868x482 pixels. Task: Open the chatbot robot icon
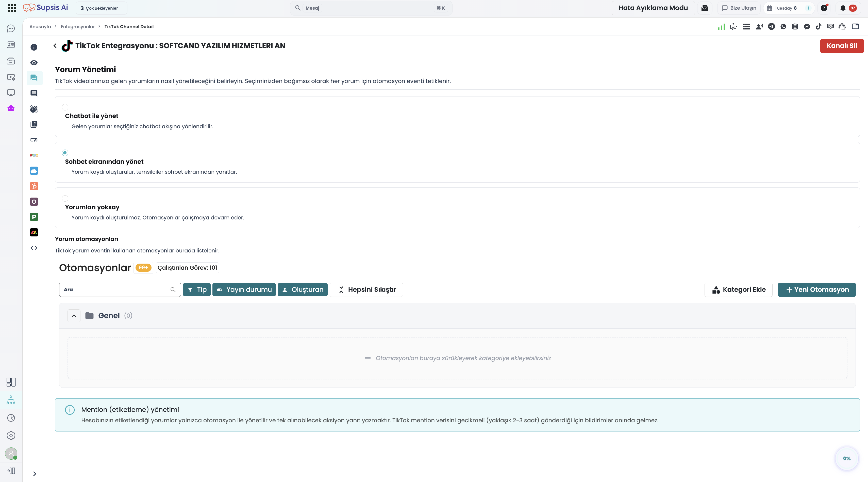tap(733, 27)
